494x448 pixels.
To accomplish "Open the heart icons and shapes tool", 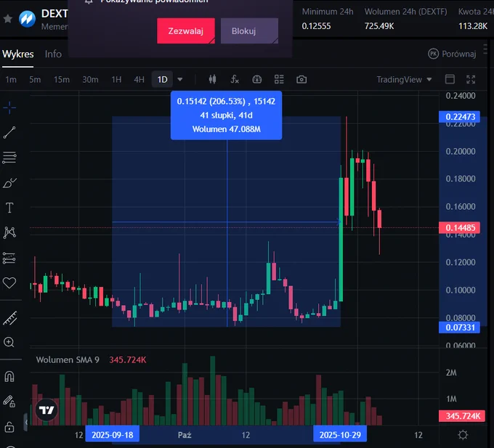I will [x=9, y=282].
